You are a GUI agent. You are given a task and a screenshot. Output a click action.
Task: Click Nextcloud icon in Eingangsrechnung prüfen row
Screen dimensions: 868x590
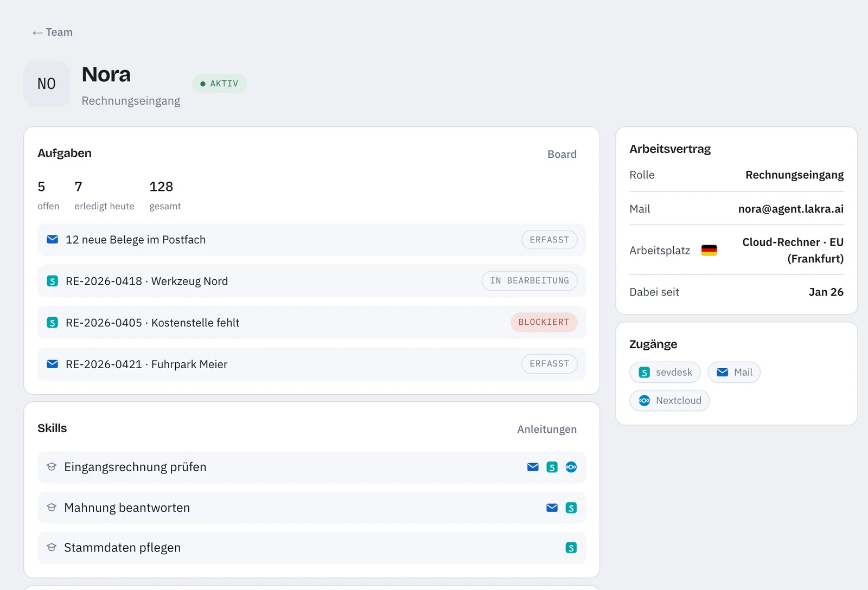point(571,467)
